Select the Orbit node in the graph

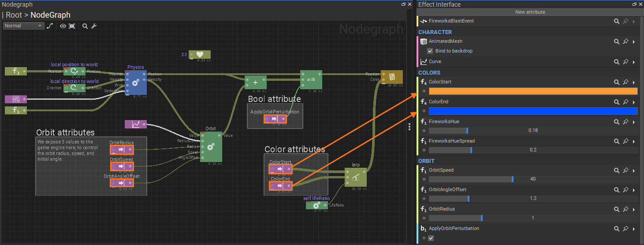tap(211, 147)
